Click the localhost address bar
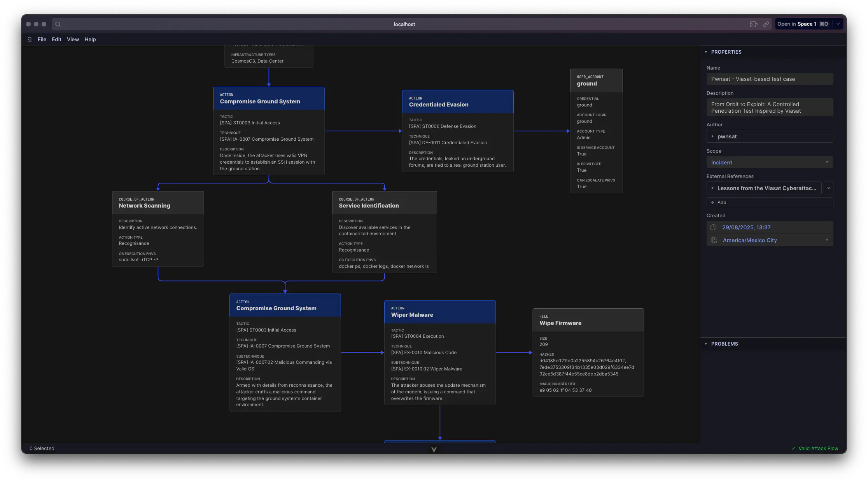 404,24
